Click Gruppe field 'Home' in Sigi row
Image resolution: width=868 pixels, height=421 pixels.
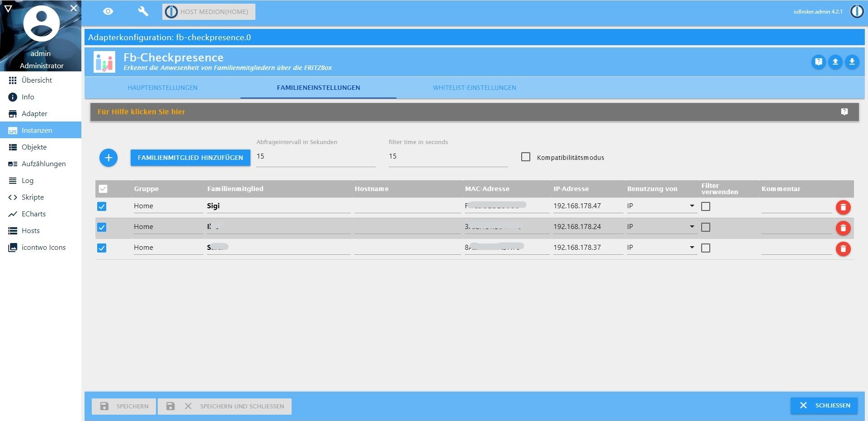168,206
